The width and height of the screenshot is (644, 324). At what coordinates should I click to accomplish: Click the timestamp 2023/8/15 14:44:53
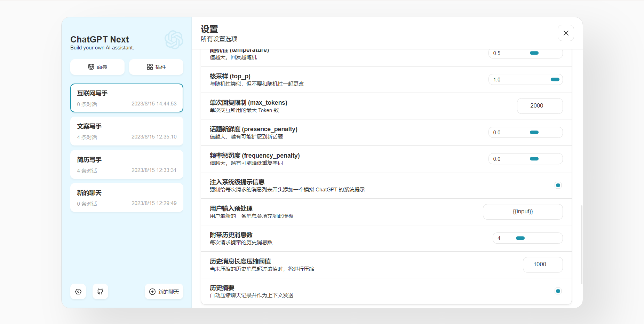(154, 104)
